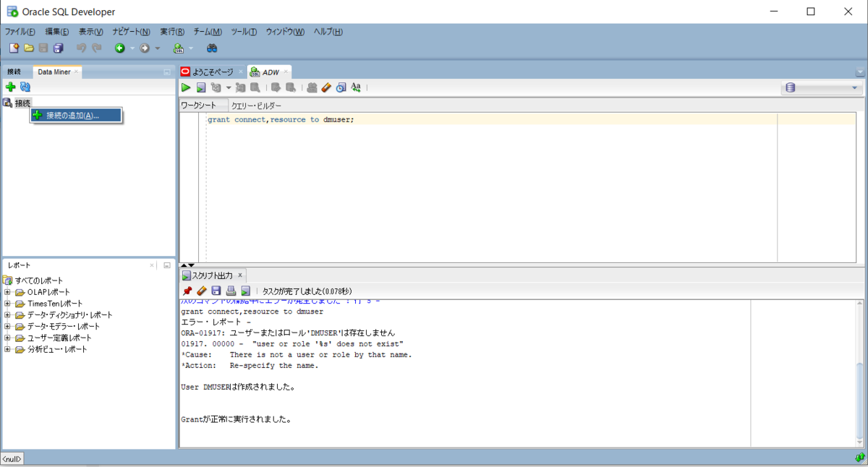Image resolution: width=868 pixels, height=467 pixels.
Task: Click green plus icon in Data Miner panel
Action: click(10, 87)
